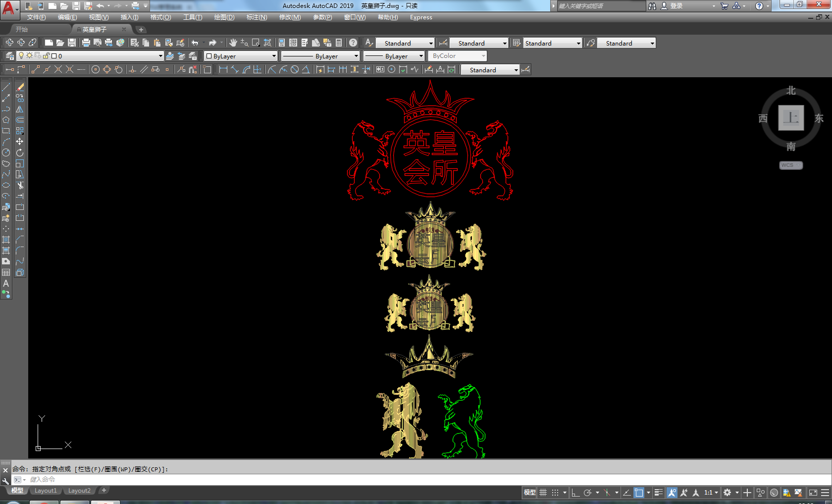Switch to the Layout1 tab
Screen dimensions: 832x504
pos(46,491)
